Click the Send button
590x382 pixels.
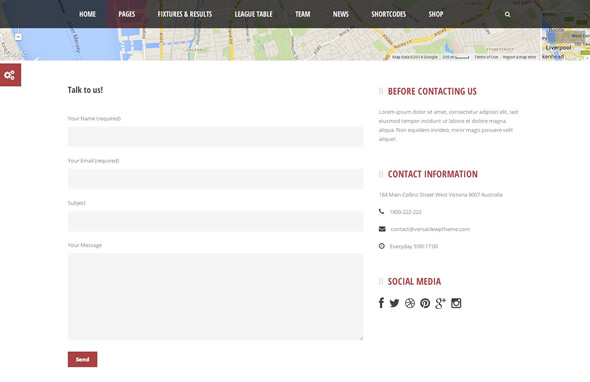pos(82,359)
